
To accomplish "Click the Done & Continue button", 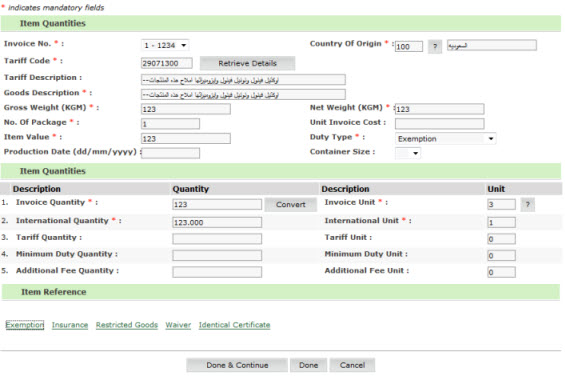I will (237, 365).
